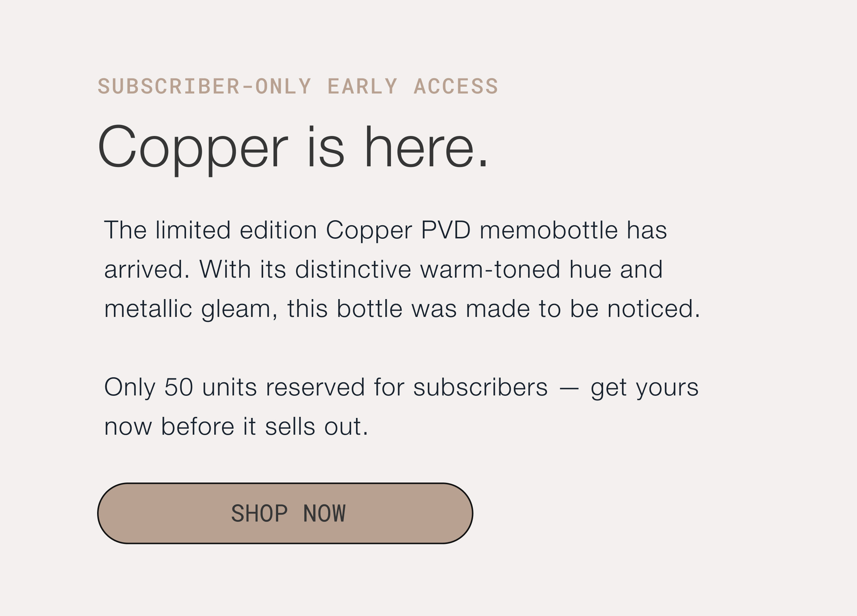Click the word 'EARLY' in the top label
The width and height of the screenshot is (857, 616).
click(362, 86)
